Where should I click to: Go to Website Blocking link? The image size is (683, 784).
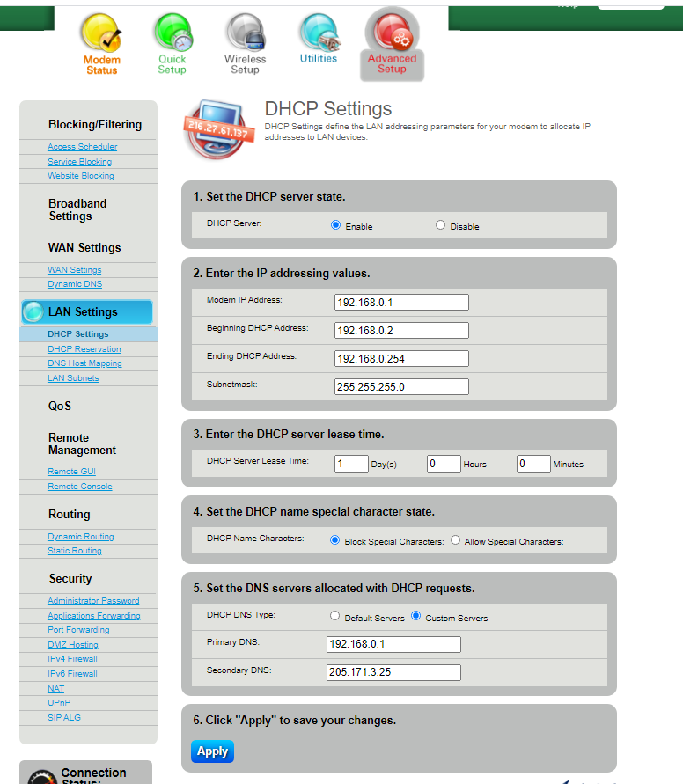[80, 175]
